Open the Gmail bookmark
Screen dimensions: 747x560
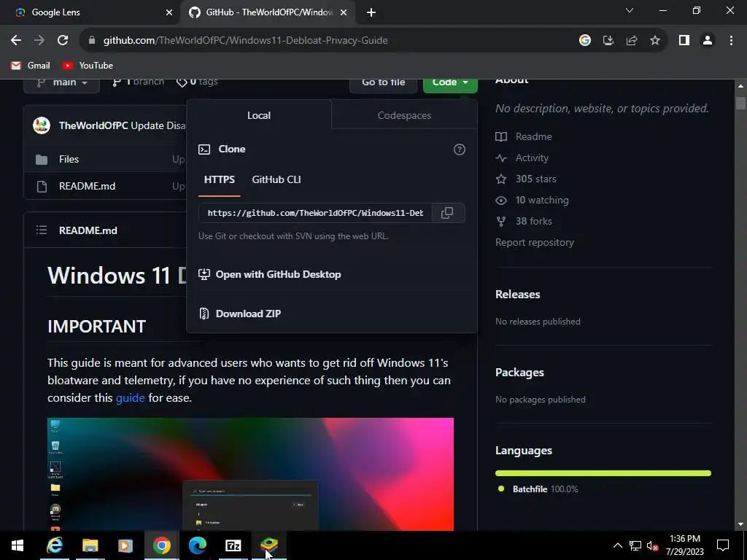pyautogui.click(x=31, y=66)
